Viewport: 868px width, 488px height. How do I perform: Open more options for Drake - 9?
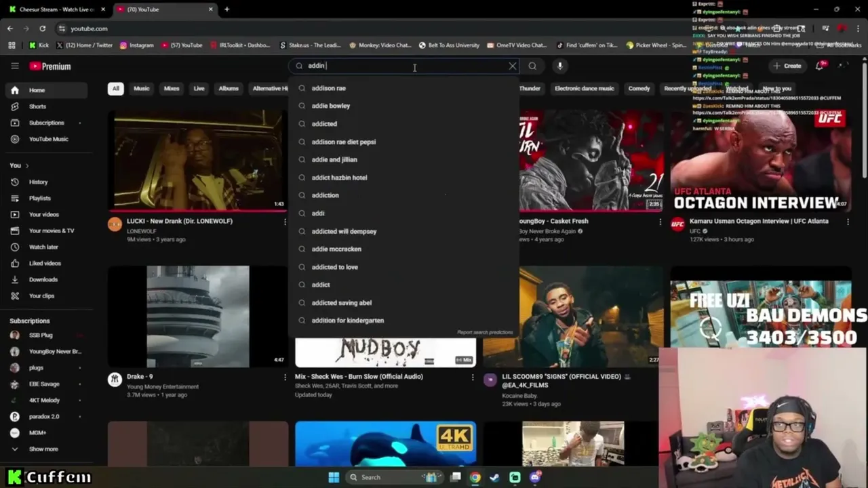[x=285, y=378]
